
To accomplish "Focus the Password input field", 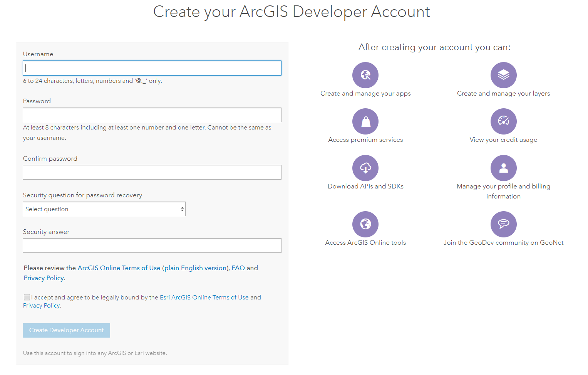I will (152, 115).
